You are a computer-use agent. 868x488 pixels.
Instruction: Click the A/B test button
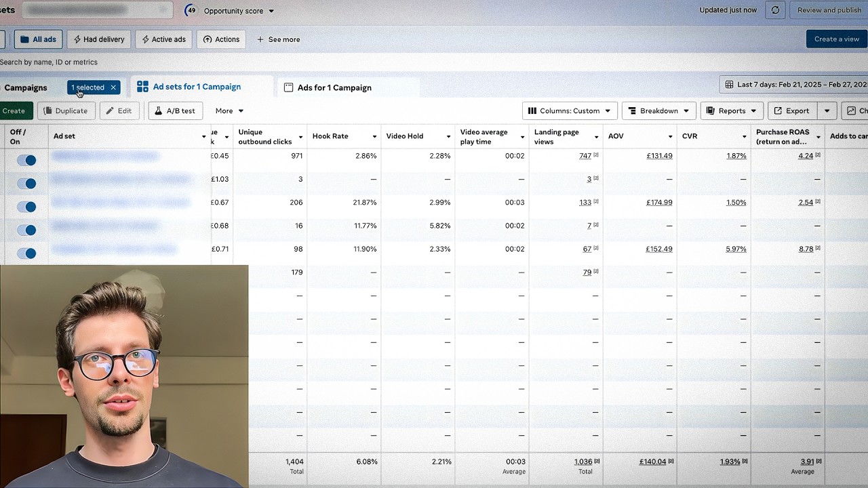tap(175, 110)
